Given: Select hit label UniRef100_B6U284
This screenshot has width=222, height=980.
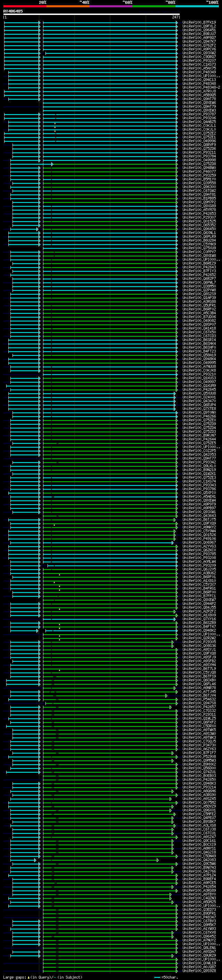Looking at the screenshot, I should point(199,241).
